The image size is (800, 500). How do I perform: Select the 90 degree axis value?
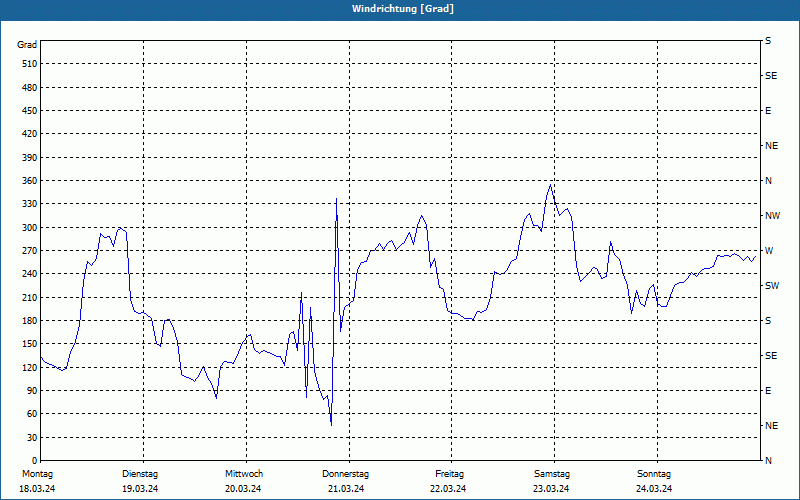32,391
